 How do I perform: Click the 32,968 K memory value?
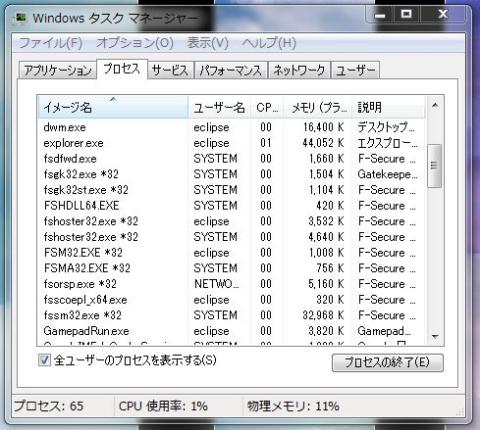pyautogui.click(x=323, y=315)
